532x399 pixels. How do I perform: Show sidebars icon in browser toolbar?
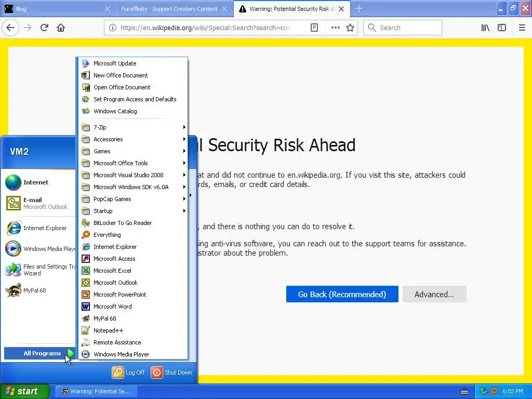coord(502,28)
